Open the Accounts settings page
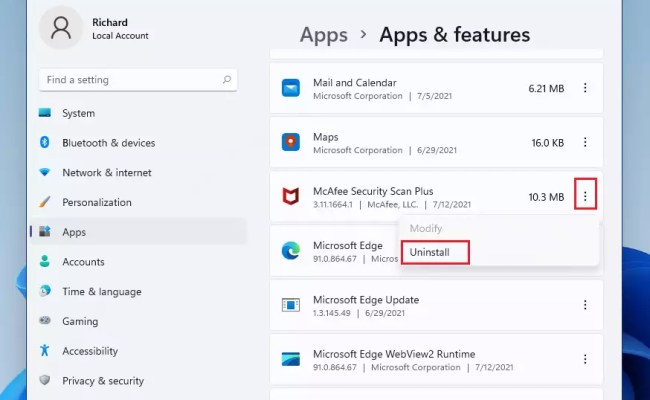Image resolution: width=650 pixels, height=400 pixels. point(139,262)
